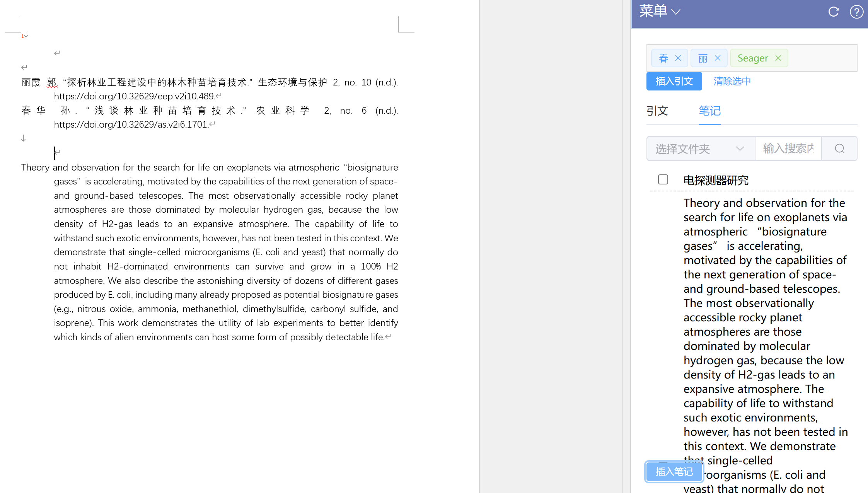Click the refresh icon in the panel header
Screen dimensions: 868x493
(834, 12)
